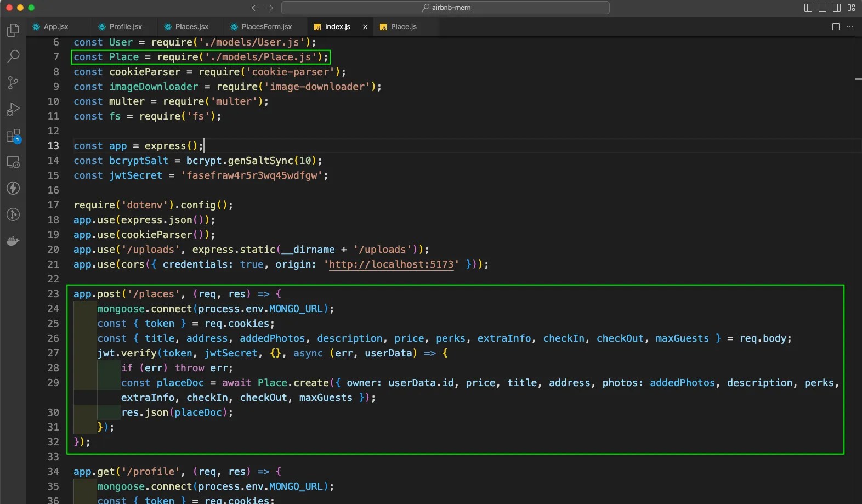This screenshot has width=862, height=504.
Task: Toggle the bottom panel visibility
Action: (x=823, y=8)
